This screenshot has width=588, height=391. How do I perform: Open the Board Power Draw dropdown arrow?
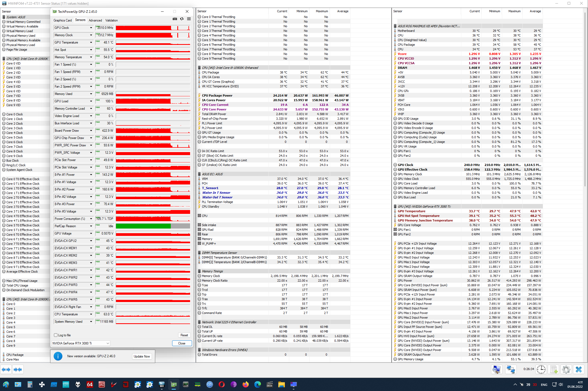click(91, 131)
